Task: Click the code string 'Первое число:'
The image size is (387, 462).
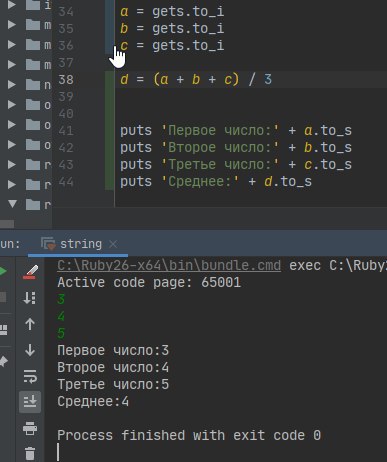Action: click(x=220, y=130)
